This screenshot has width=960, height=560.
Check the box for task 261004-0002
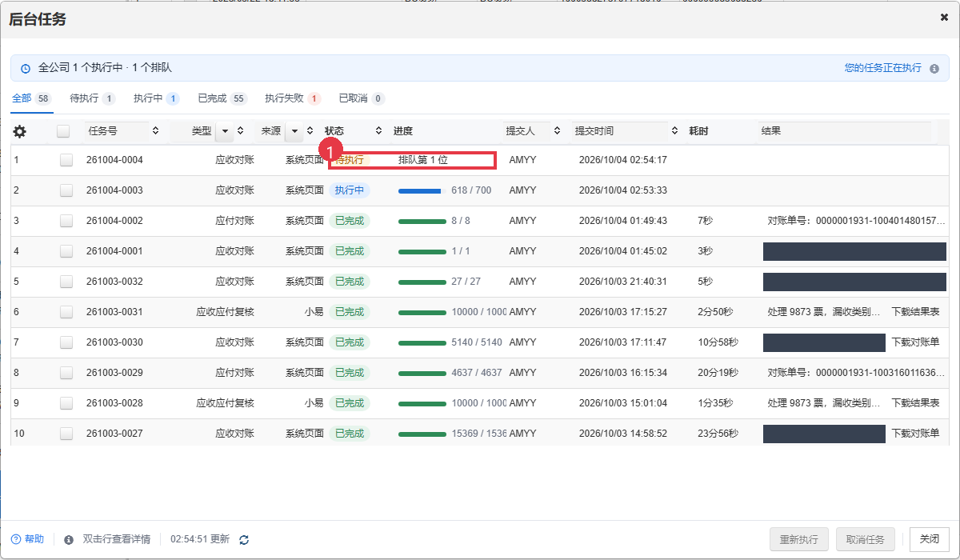(x=66, y=221)
